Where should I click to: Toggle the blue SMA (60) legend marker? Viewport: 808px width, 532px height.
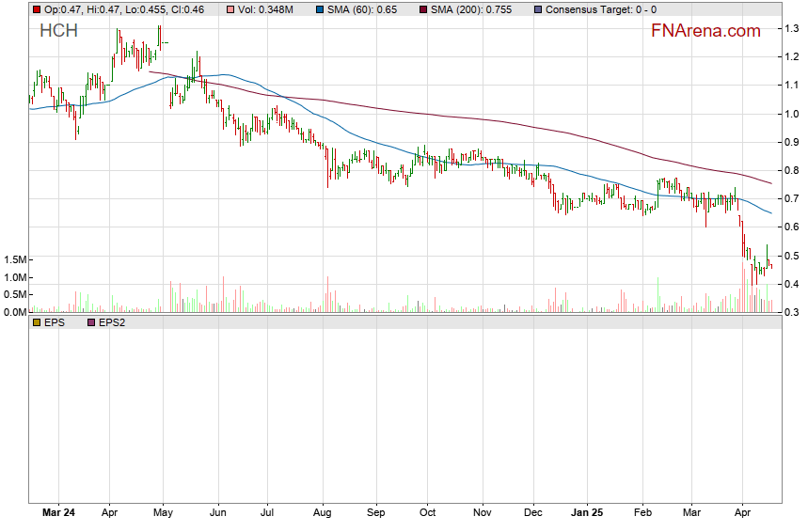(x=320, y=9)
